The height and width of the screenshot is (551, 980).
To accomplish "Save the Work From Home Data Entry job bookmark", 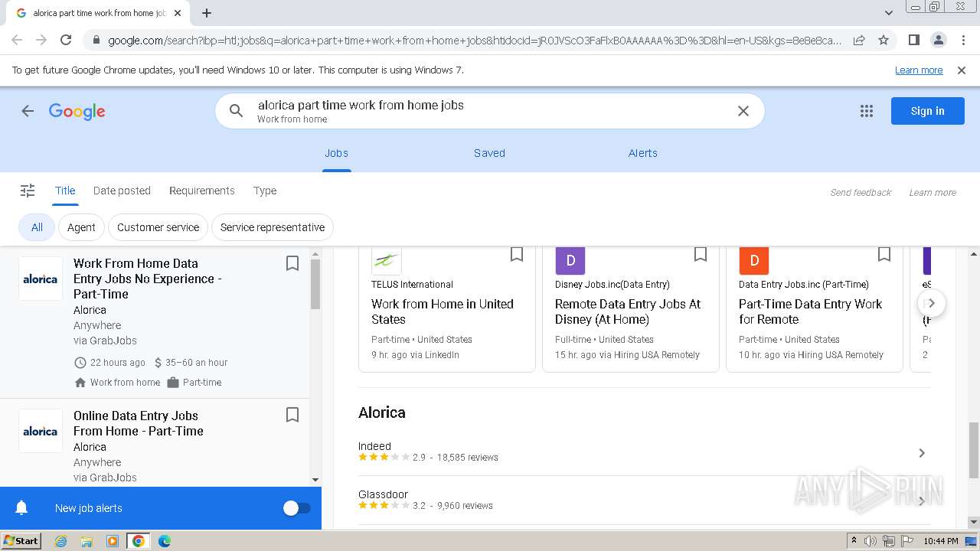I will pyautogui.click(x=292, y=263).
